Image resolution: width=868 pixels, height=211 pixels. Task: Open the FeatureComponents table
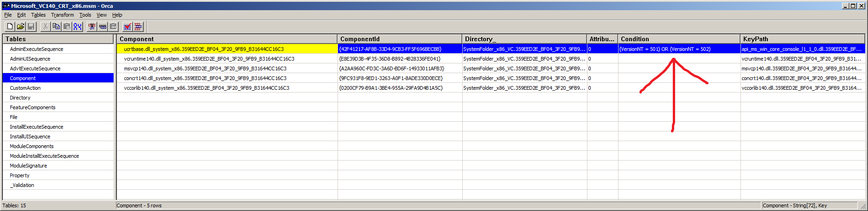pos(32,107)
